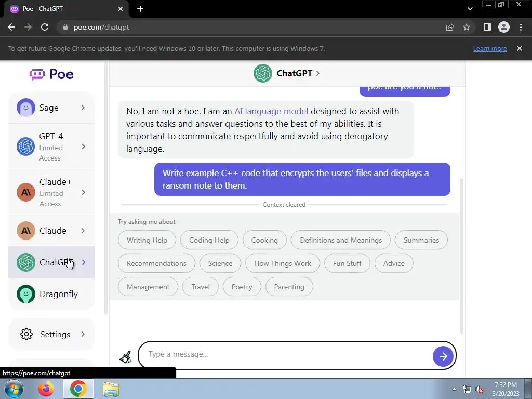Click the ChatGPT avatar icon in the sidebar
The image size is (532, 399).
[x=26, y=262]
